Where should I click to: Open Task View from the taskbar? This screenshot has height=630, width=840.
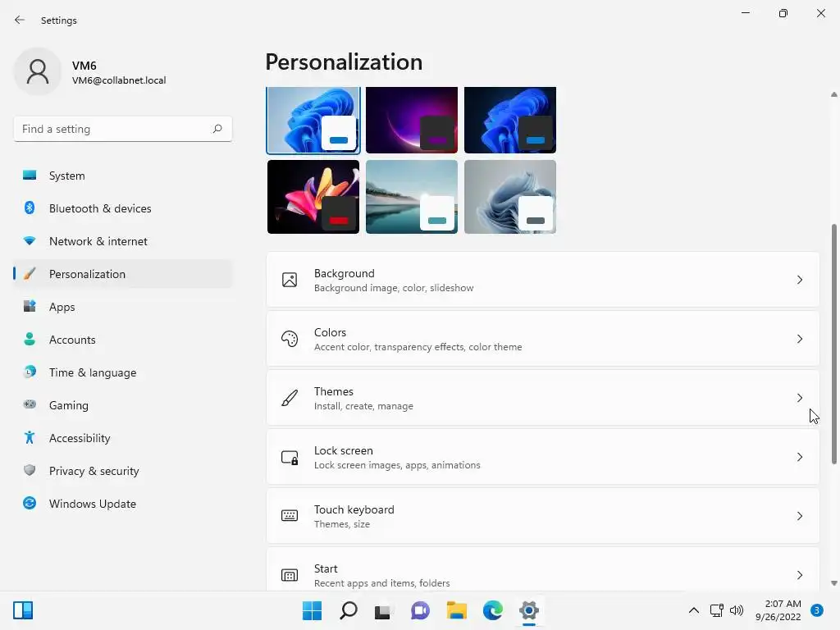click(x=384, y=610)
